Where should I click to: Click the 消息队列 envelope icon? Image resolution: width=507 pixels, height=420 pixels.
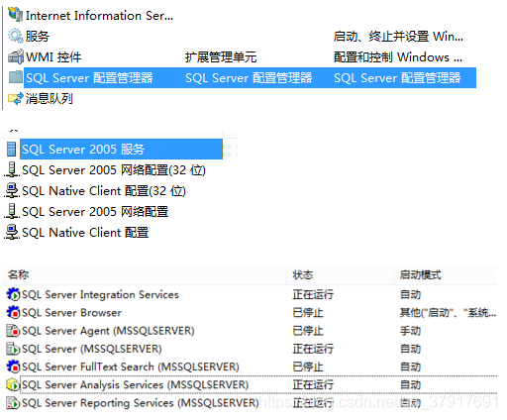click(x=16, y=98)
